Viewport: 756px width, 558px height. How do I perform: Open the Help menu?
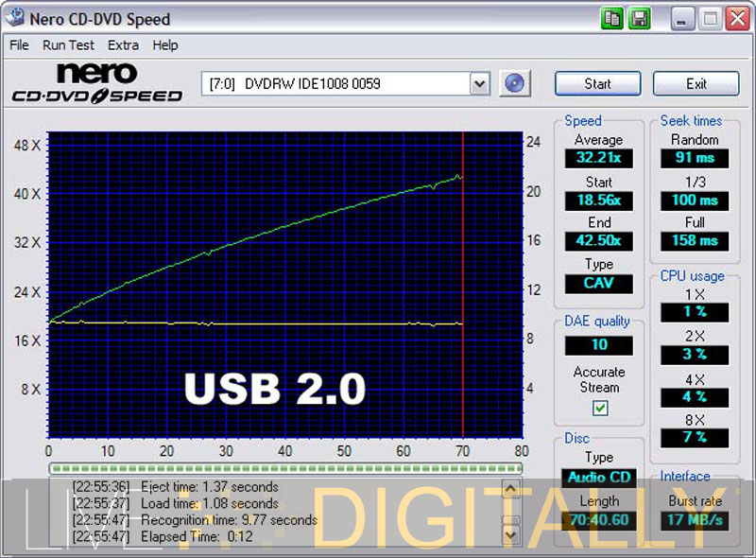pyautogui.click(x=165, y=44)
